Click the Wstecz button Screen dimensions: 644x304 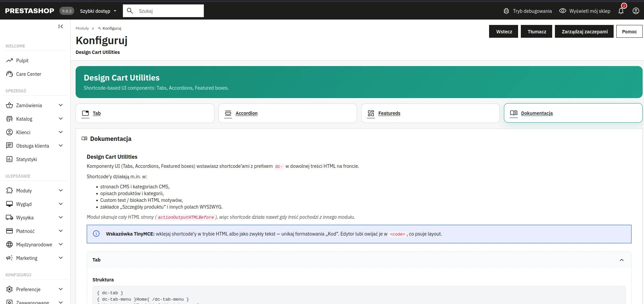click(504, 31)
